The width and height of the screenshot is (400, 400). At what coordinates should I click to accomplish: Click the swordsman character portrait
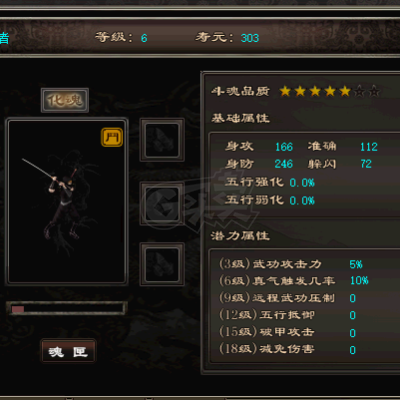67,201
